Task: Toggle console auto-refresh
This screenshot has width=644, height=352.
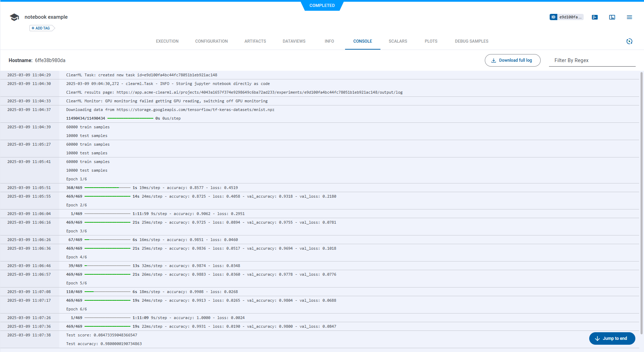Action: (629, 41)
